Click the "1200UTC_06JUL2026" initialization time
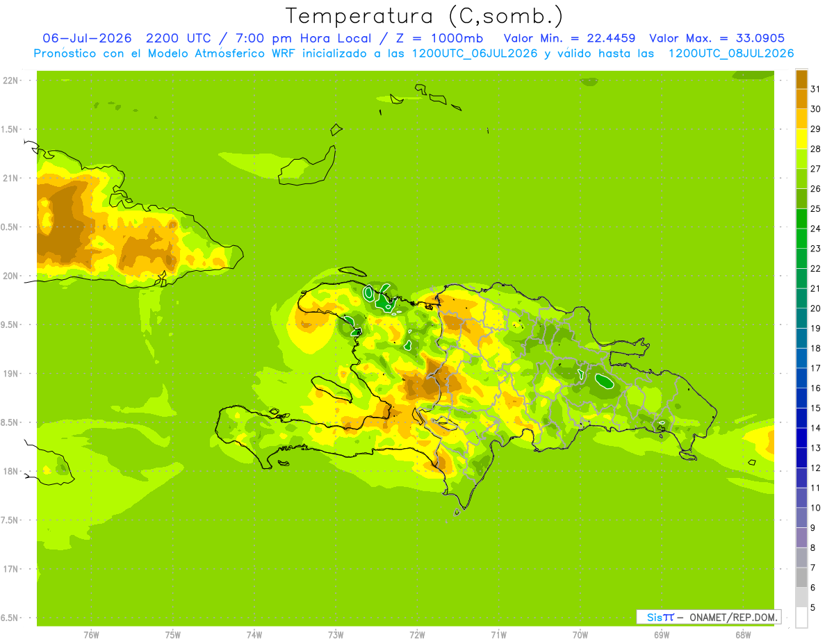 475,53
